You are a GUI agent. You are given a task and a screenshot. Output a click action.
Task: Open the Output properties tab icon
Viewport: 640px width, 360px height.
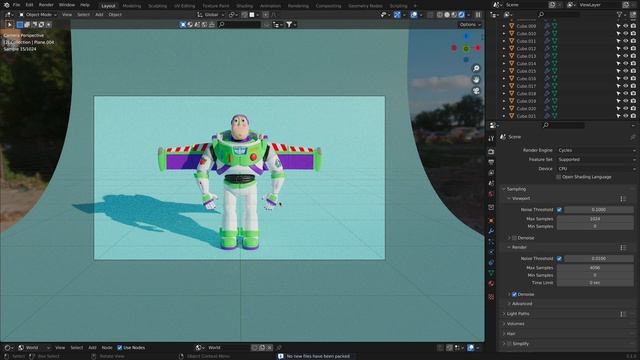[x=491, y=162]
